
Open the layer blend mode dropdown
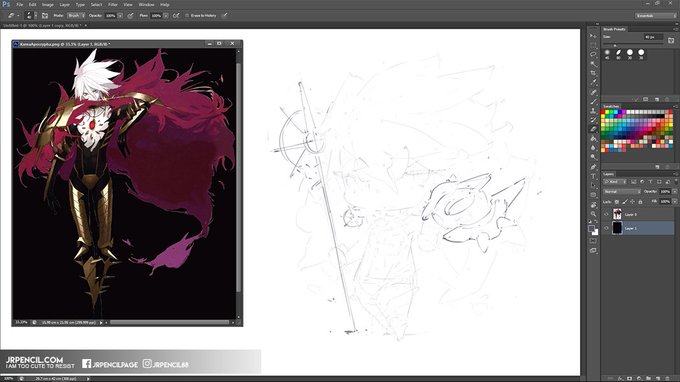click(621, 191)
